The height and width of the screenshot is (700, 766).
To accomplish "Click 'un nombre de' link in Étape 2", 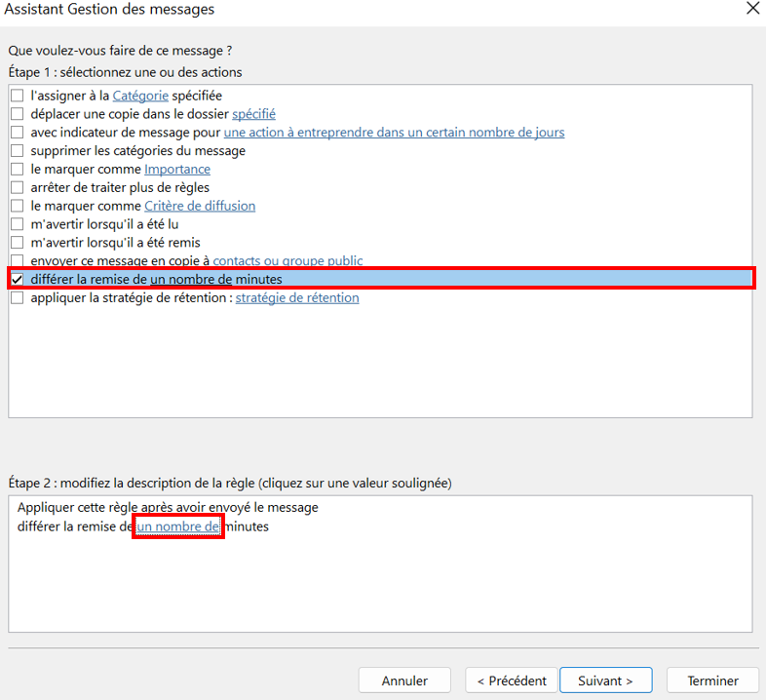I will click(178, 526).
